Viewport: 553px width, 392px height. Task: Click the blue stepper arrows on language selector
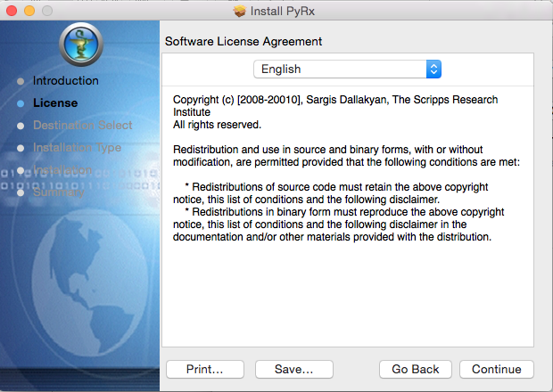(x=433, y=69)
